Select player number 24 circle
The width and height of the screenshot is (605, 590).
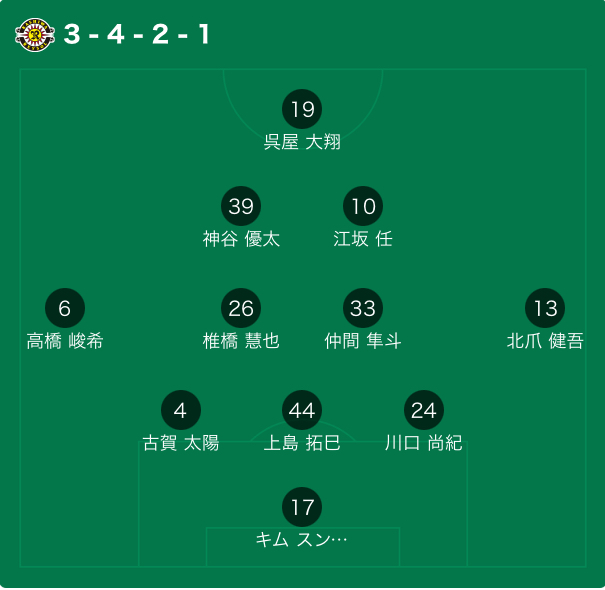[424, 410]
